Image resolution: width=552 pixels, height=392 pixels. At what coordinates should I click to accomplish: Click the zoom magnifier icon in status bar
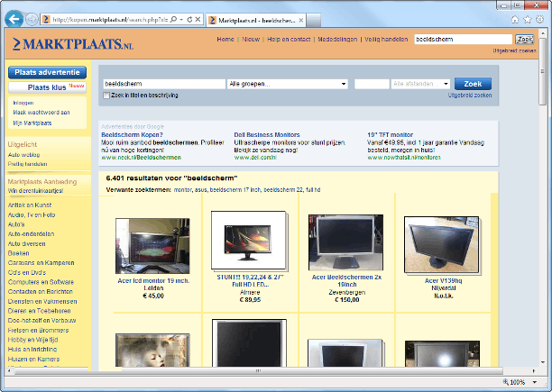[x=506, y=382]
